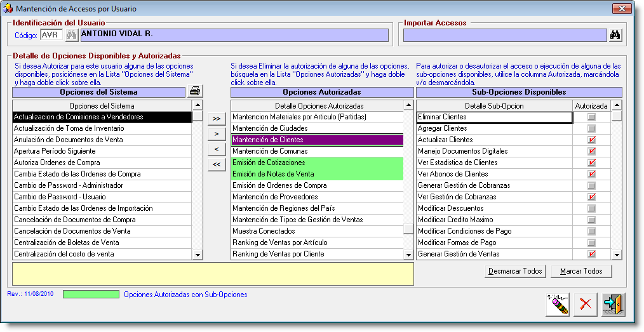Select Apertura Período Siguiente
The width and height of the screenshot is (644, 332).
(102, 152)
